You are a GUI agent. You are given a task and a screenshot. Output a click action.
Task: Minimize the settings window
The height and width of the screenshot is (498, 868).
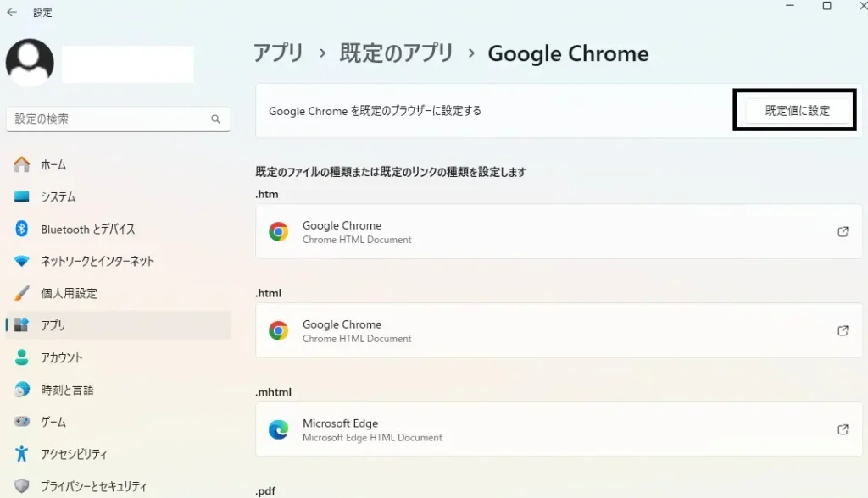click(790, 6)
